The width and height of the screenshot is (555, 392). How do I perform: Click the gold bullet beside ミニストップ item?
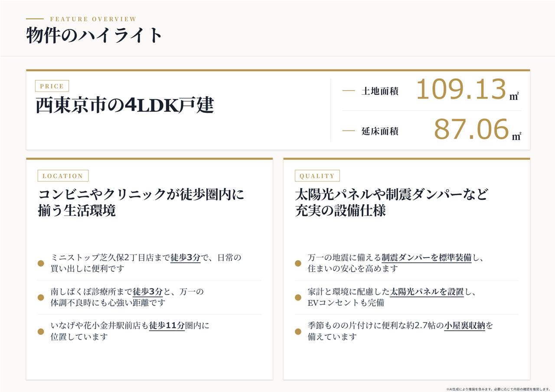(x=41, y=263)
